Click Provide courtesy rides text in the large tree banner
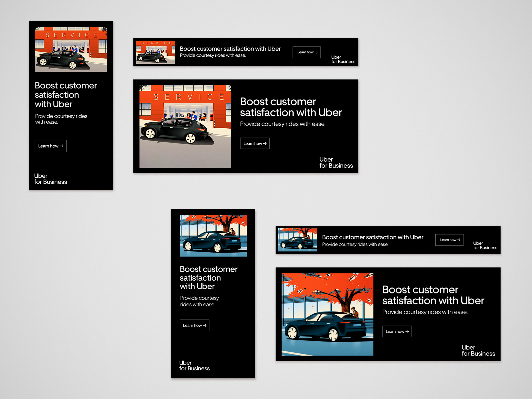Viewport: 532px width, 399px height. (x=425, y=312)
